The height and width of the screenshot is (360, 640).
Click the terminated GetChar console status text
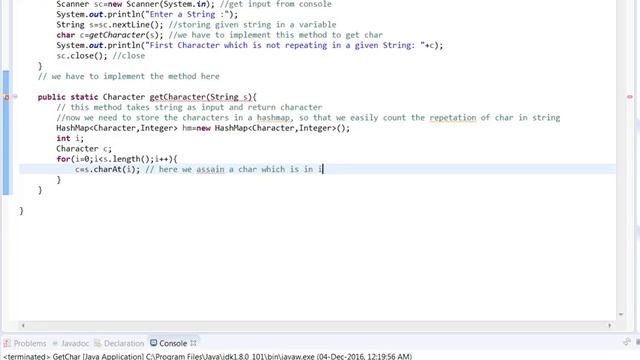207,356
